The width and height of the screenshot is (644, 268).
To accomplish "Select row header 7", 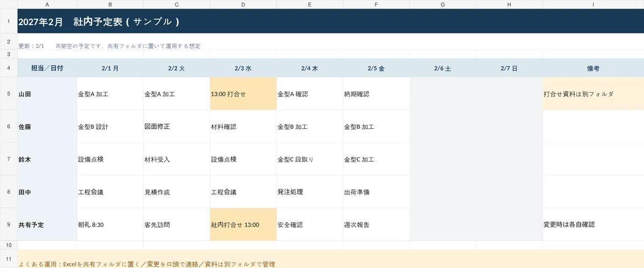I will (x=9, y=160).
